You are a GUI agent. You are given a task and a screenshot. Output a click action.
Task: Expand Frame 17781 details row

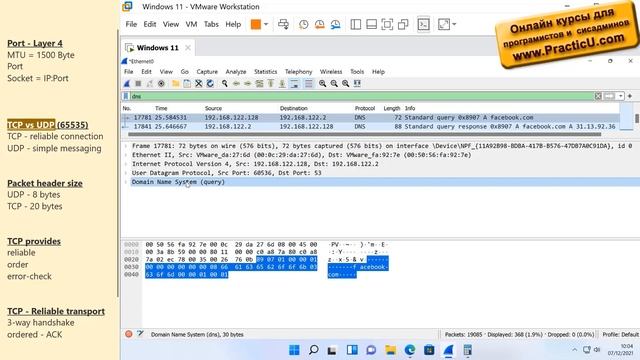tap(126, 146)
